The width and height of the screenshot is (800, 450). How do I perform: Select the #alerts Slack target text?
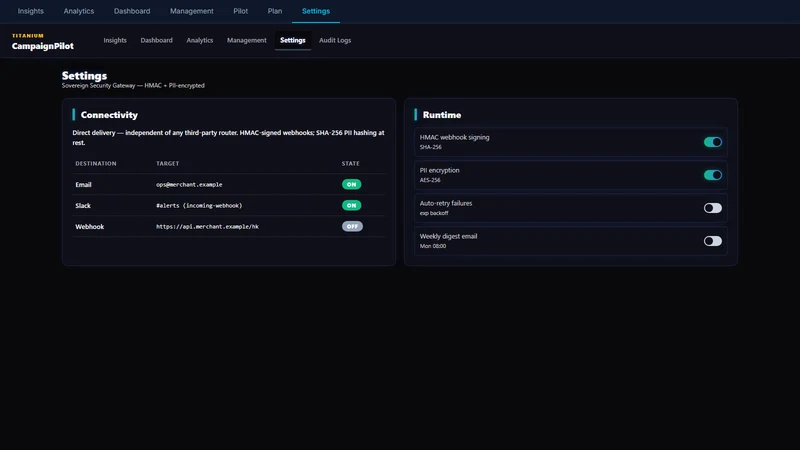(199, 206)
